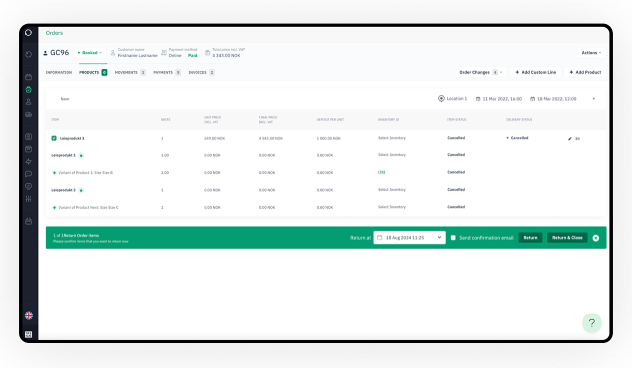Image resolution: width=632 pixels, height=368 pixels.
Task: Click the green badge next to Leieprodukt 2
Action: (x=81, y=190)
